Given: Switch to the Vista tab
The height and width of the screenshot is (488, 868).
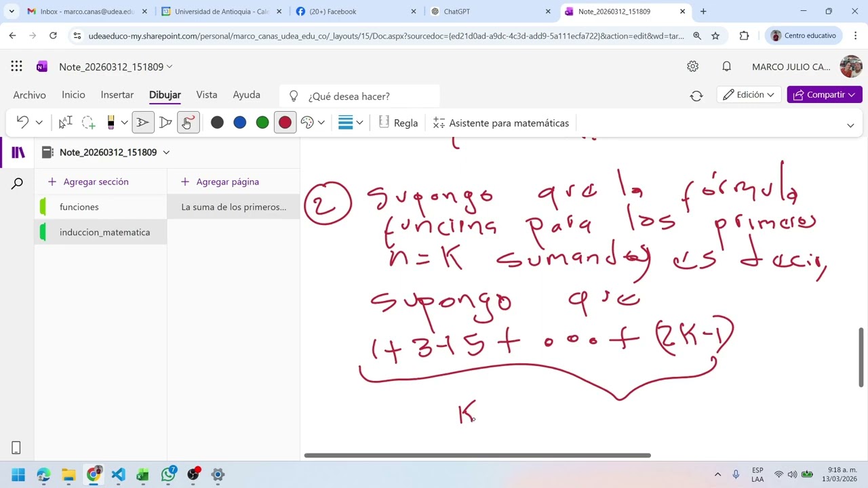Looking at the screenshot, I should tap(207, 95).
